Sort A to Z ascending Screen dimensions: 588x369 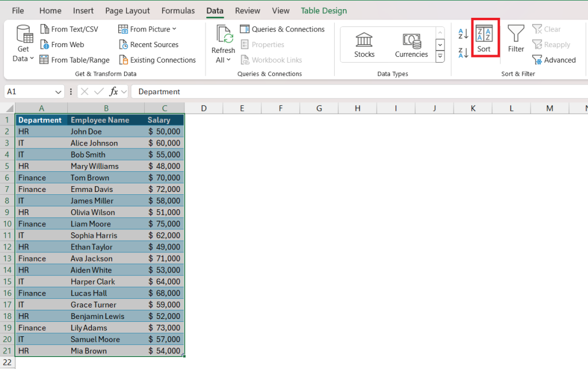463,34
